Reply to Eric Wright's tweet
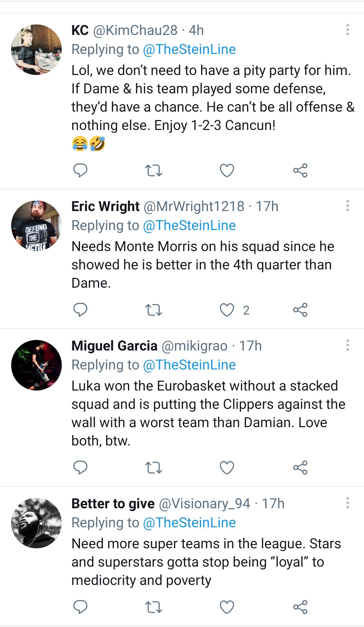Image resolution: width=364 pixels, height=627 pixels. [80, 310]
